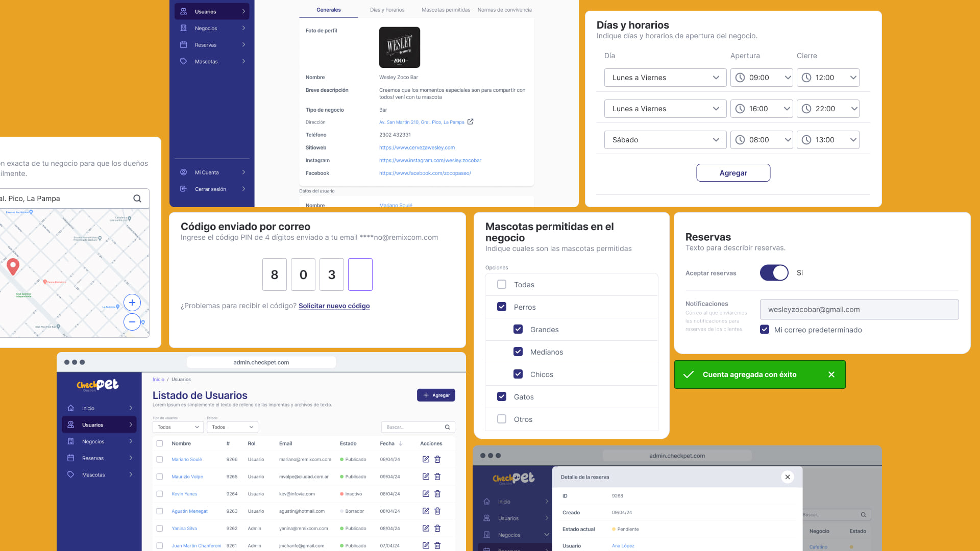Uncheck Mi correo predeterminado checkbox

[765, 330]
